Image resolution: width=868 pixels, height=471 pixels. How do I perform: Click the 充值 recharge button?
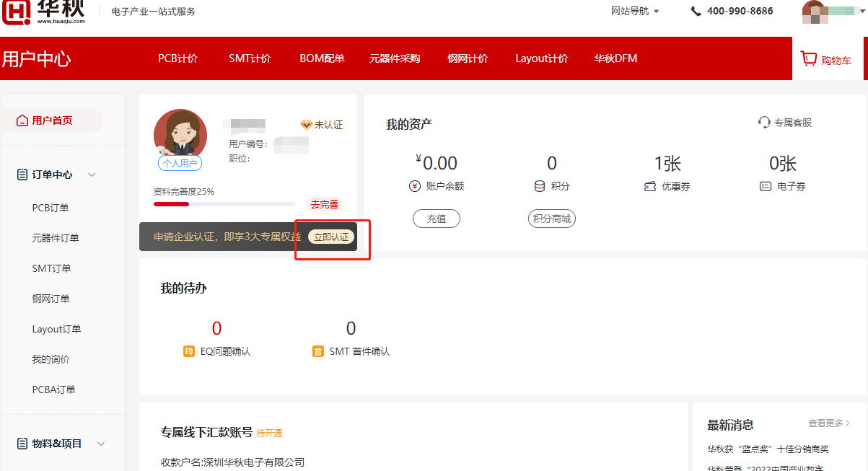437,219
